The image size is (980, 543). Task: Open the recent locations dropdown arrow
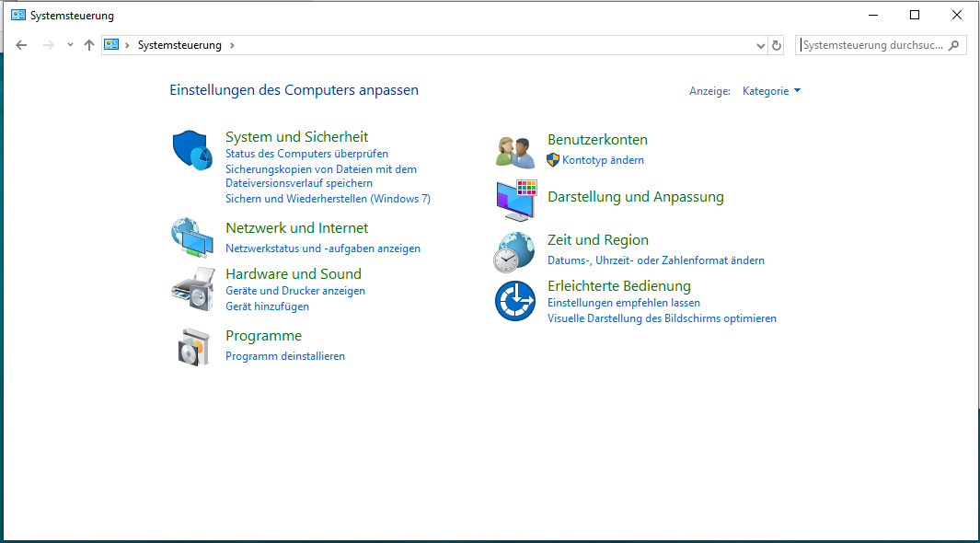(70, 45)
